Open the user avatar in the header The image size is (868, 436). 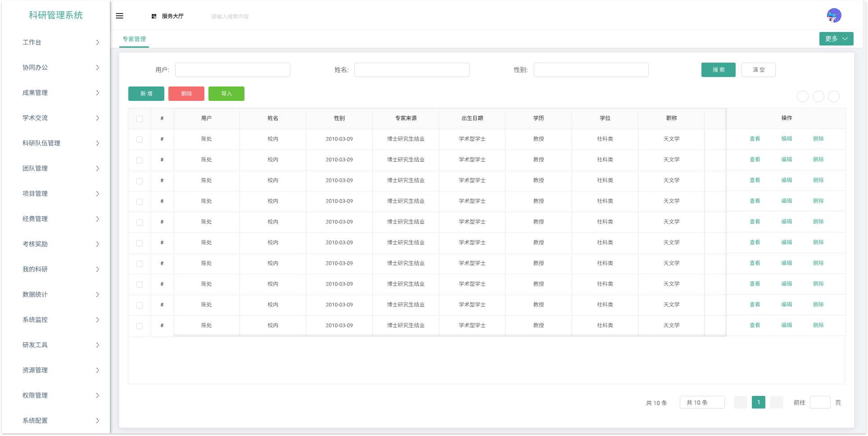(x=834, y=15)
